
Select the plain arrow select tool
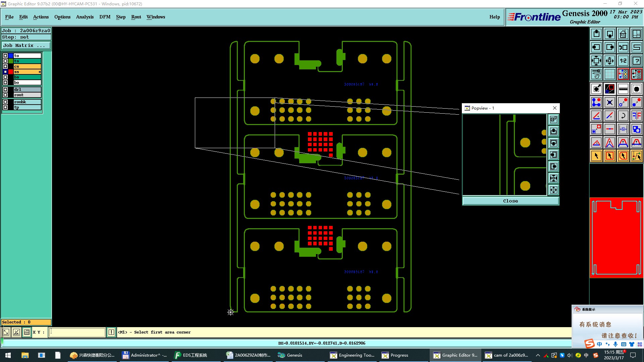pyautogui.click(x=596, y=156)
